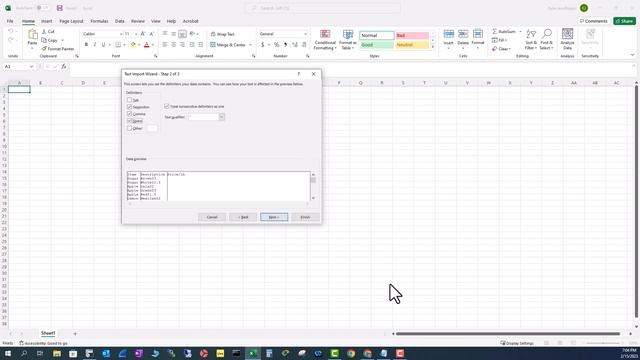Screen dimensions: 640x360
Task: Click the Paste icon
Action: [32, 35]
